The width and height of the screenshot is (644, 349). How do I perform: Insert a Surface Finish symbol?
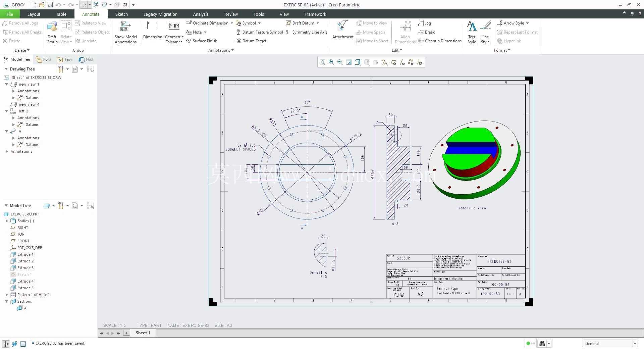[202, 41]
